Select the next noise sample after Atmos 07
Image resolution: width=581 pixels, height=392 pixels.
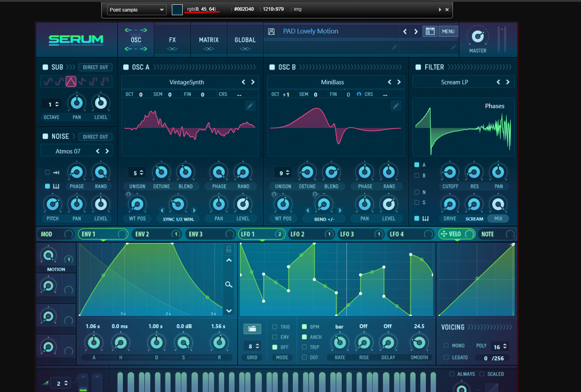click(x=107, y=151)
